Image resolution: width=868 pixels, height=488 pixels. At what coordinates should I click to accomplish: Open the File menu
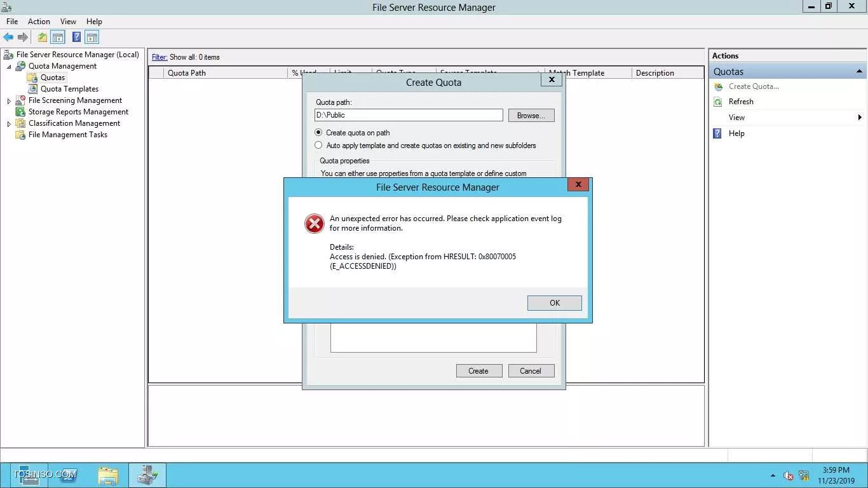12,22
